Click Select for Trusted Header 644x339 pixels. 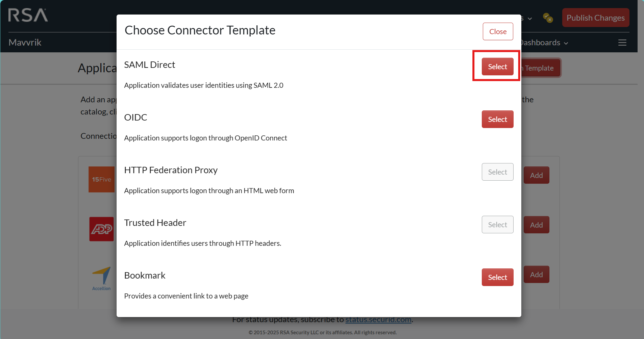coord(497,225)
